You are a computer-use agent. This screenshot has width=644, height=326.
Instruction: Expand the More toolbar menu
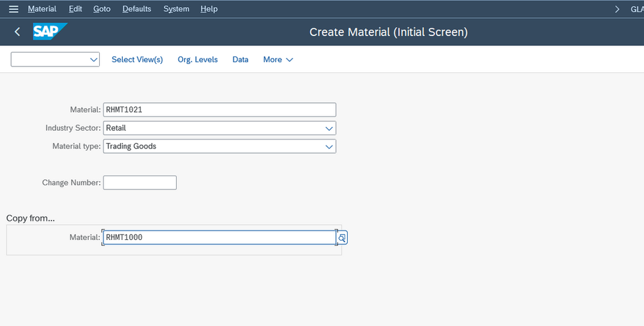[x=278, y=60]
